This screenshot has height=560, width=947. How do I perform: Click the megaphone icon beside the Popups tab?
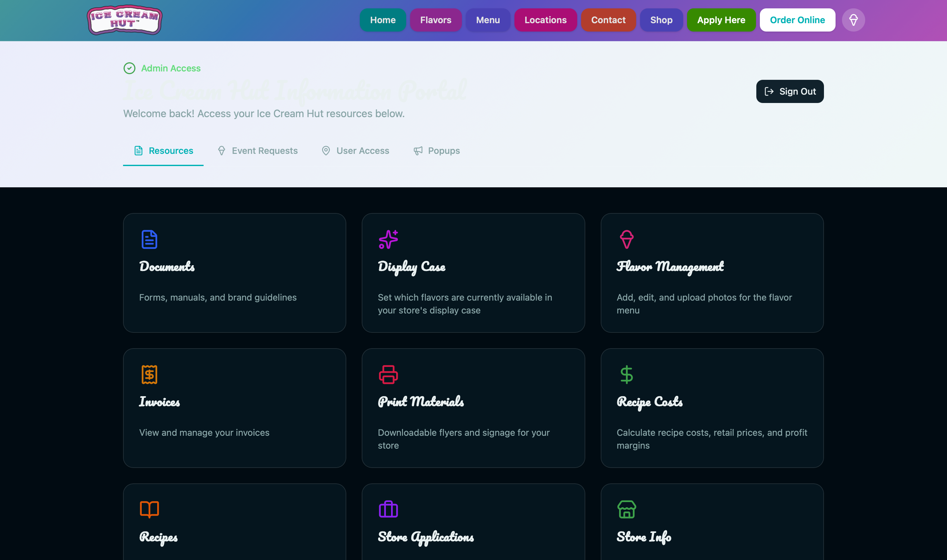(x=418, y=151)
